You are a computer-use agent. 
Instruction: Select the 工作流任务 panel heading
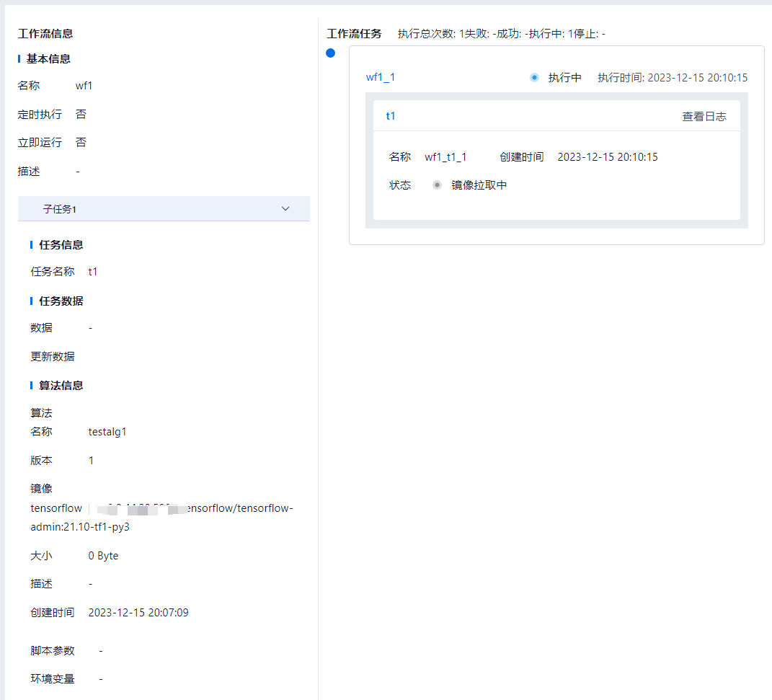354,34
